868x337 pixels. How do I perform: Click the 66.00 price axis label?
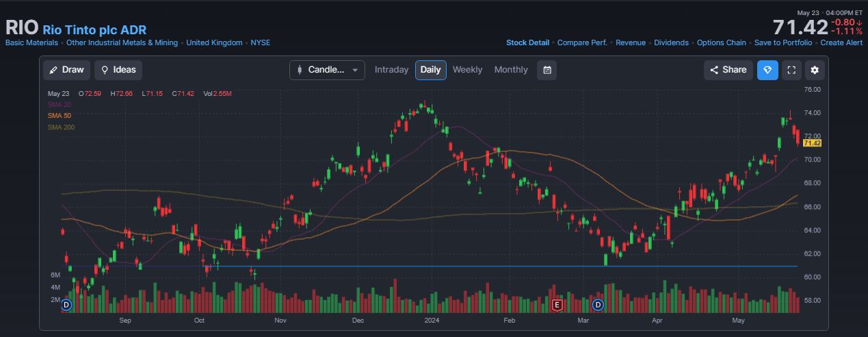coord(813,207)
